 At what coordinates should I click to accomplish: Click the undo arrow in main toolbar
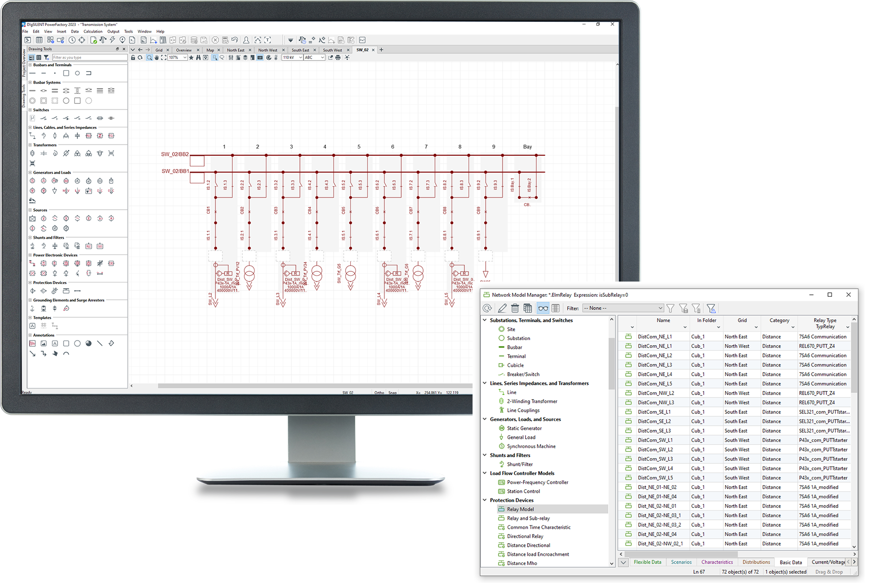point(235,40)
